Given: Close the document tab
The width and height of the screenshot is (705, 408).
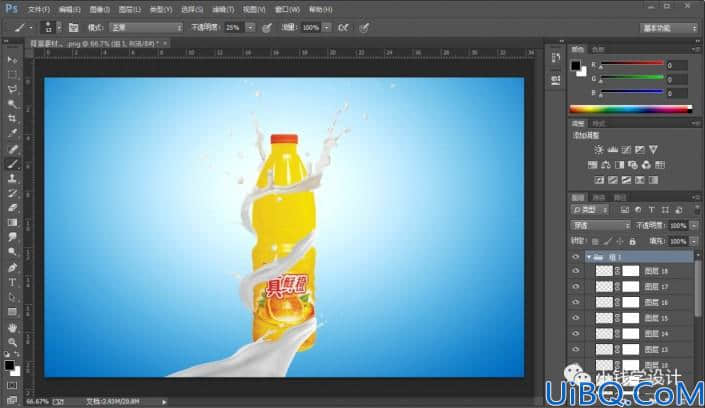Looking at the screenshot, I should (165, 43).
